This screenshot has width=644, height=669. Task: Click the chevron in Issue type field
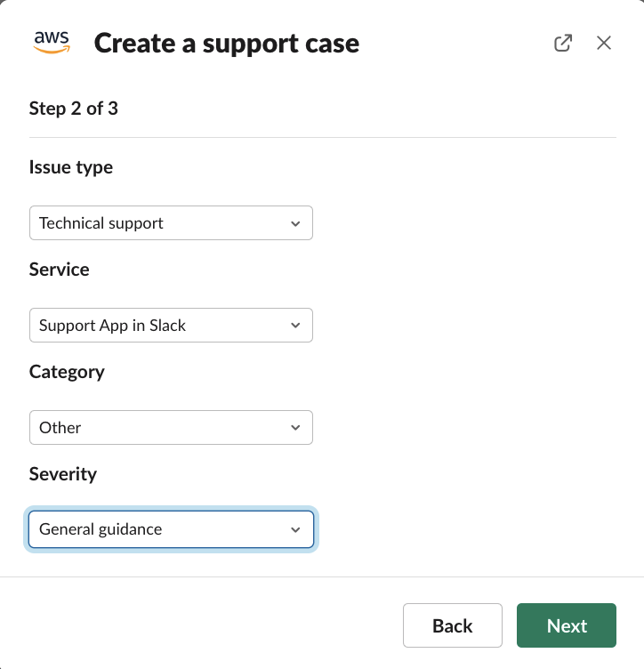click(x=296, y=223)
